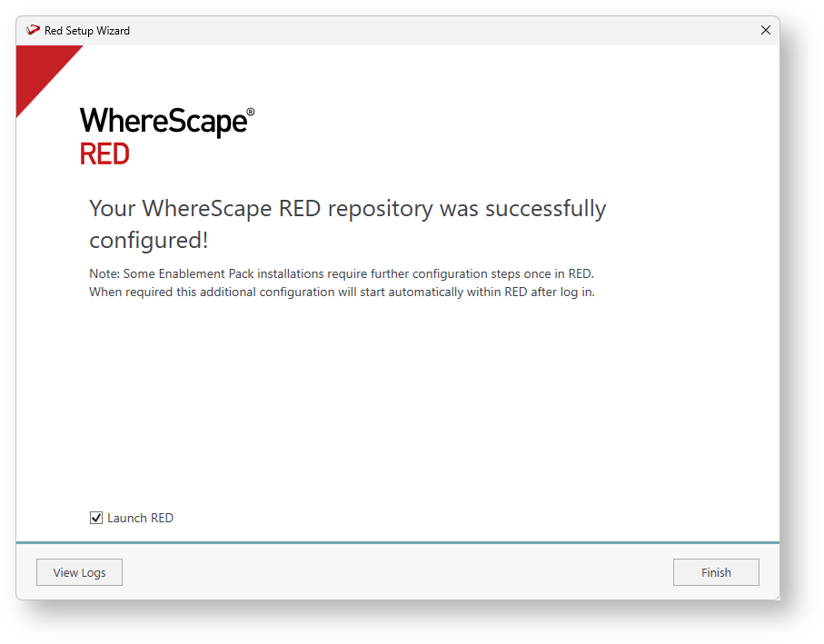This screenshot has height=644, width=824.
Task: Close the Red Setup Wizard window
Action: tap(765, 30)
